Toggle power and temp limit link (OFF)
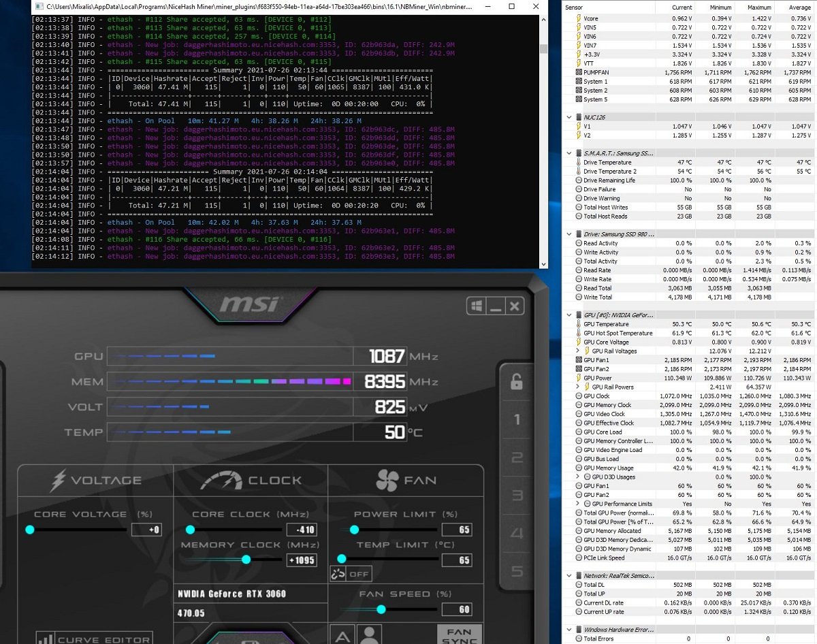This screenshot has height=644, width=817. pyautogui.click(x=351, y=574)
